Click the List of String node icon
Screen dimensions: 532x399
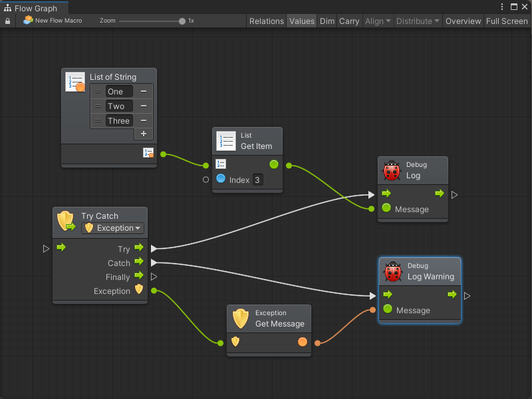pos(75,82)
